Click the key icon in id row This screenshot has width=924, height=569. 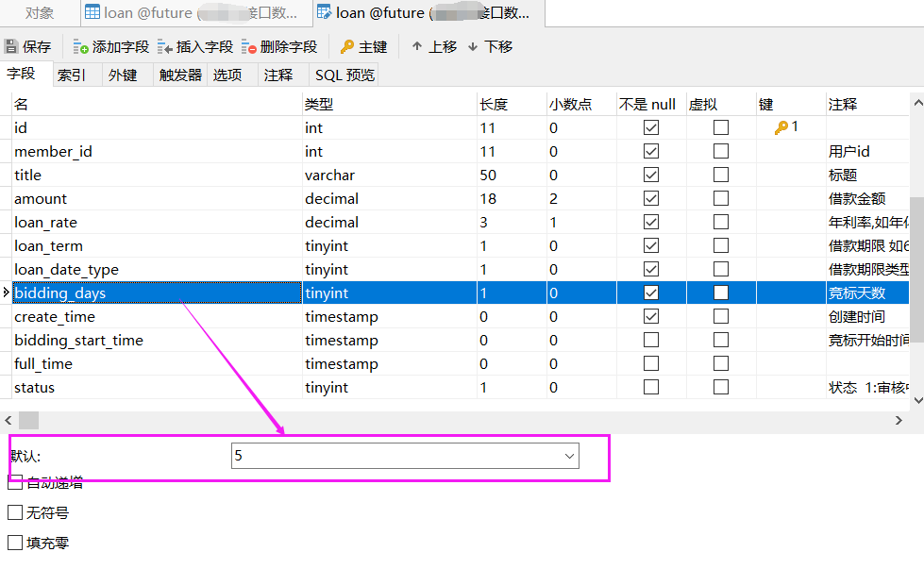click(781, 127)
